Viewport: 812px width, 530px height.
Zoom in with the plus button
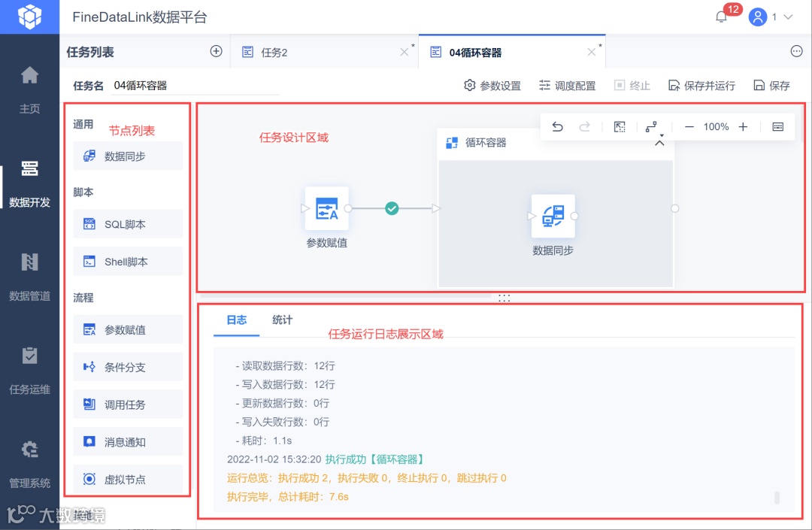tap(743, 127)
